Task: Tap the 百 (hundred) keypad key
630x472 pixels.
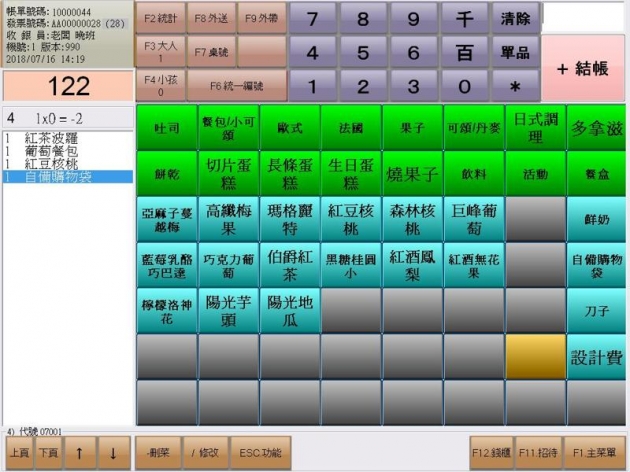Action: tap(464, 52)
